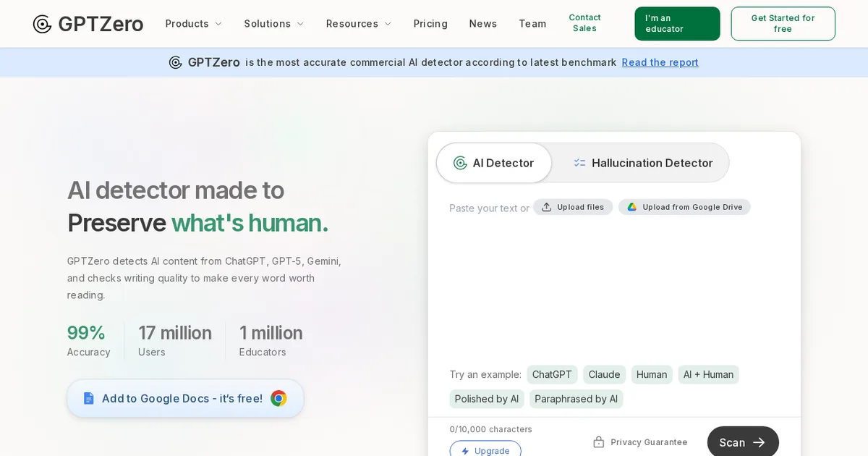The image size is (868, 456).
Task: Click the AI Detector tab radar icon
Action: point(460,163)
